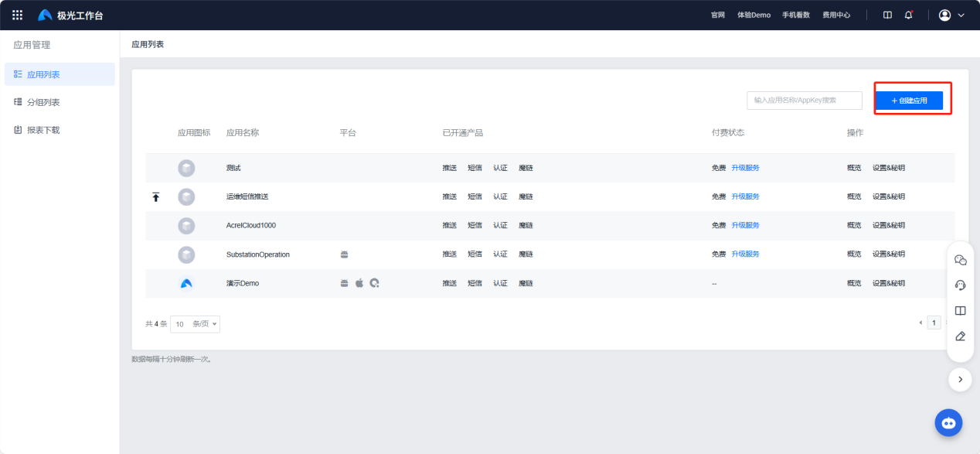Image resolution: width=980 pixels, height=454 pixels.
Task: Open the blue chatbot assistant button
Action: tap(948, 423)
